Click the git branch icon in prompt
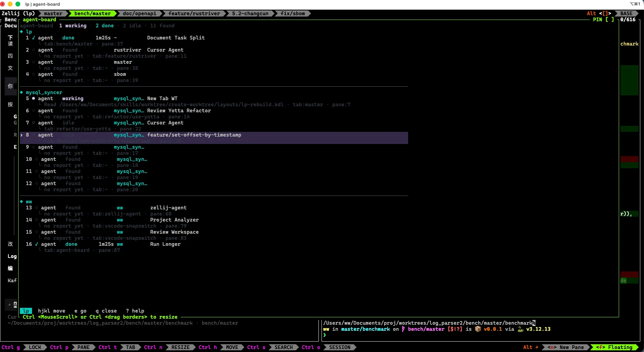Image resolution: width=644 pixels, height=352 pixels. (x=403, y=329)
